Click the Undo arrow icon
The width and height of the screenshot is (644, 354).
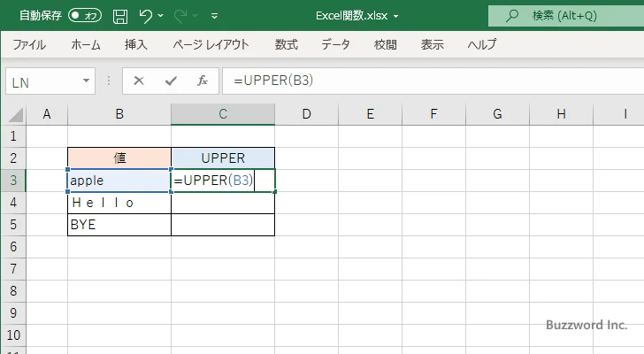pos(145,16)
